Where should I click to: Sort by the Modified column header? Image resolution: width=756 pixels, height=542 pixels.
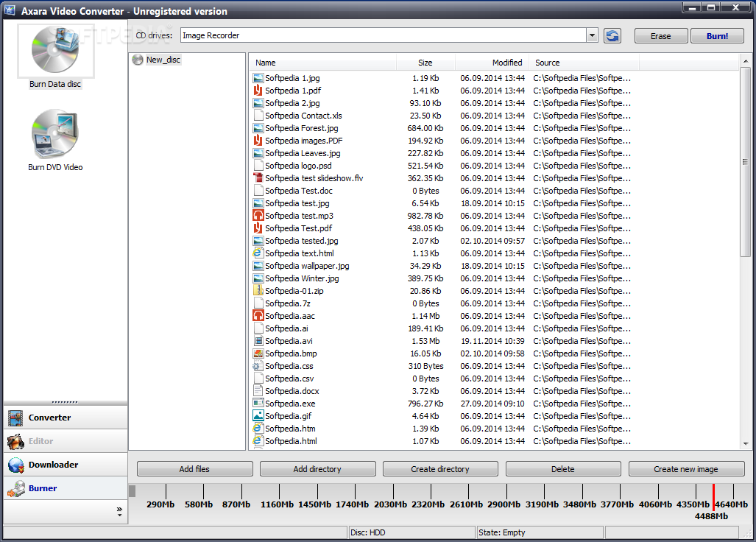tap(492, 63)
